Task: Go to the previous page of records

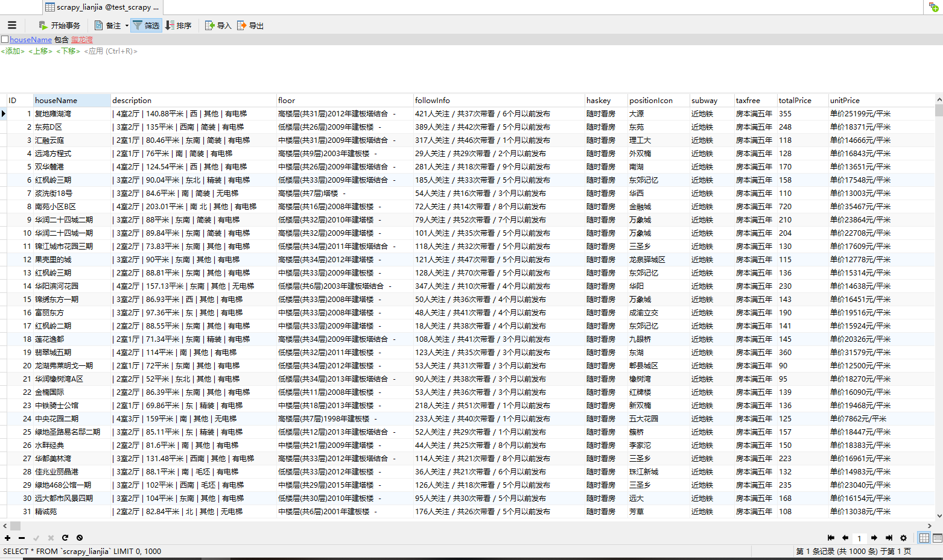Action: point(845,538)
